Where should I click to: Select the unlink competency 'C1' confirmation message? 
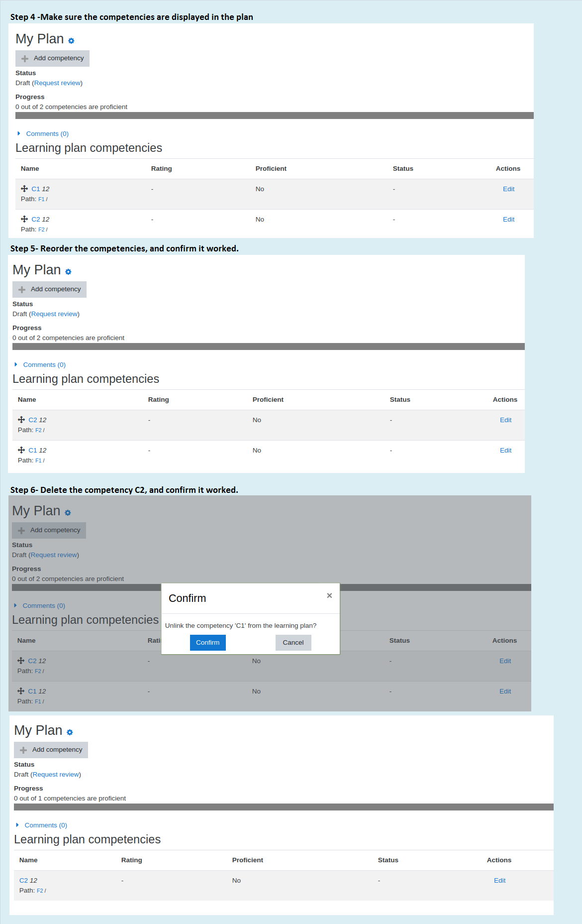[241, 626]
